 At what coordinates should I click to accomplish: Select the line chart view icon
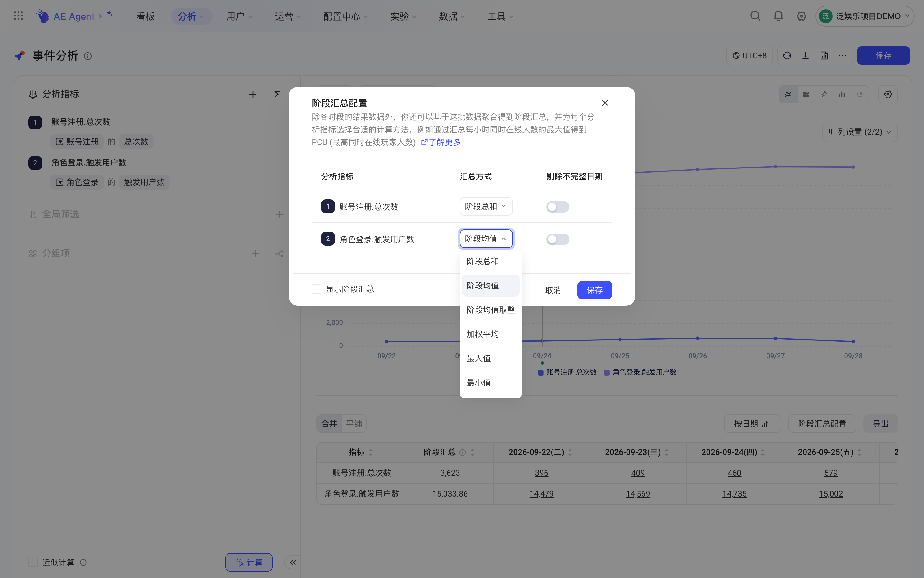point(788,95)
